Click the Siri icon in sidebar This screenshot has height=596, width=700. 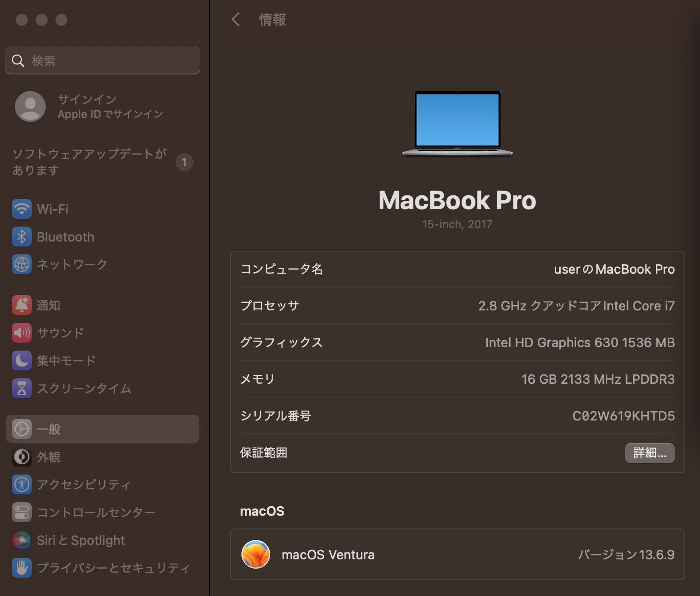21,540
